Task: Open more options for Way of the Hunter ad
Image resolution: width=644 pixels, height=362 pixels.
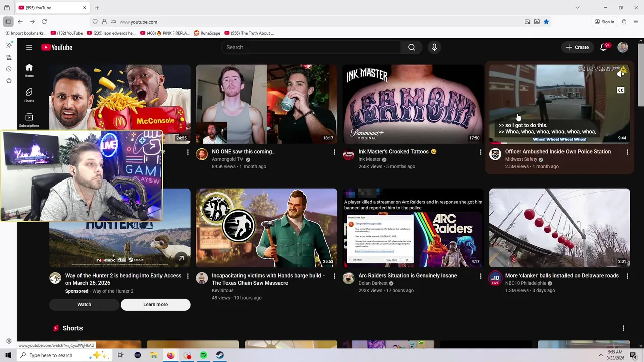Action: tap(188, 276)
